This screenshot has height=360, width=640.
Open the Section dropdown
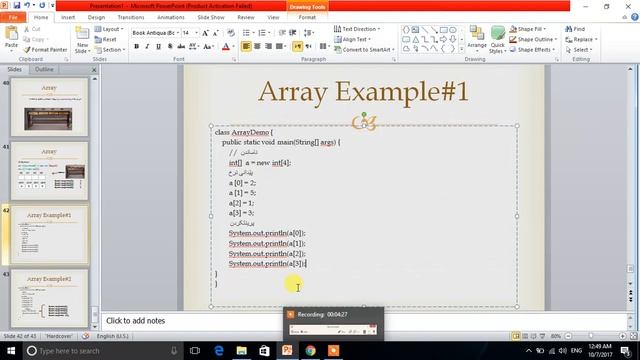tap(110, 49)
